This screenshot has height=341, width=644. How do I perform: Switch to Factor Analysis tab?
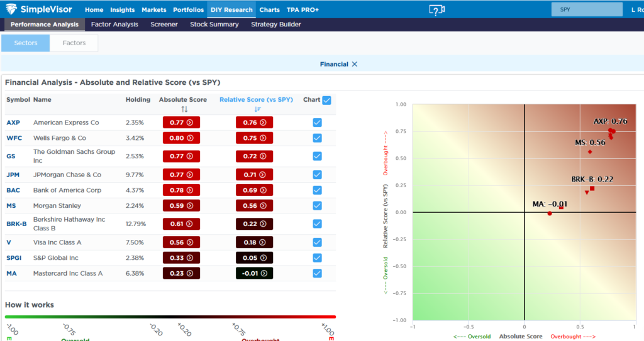114,24
